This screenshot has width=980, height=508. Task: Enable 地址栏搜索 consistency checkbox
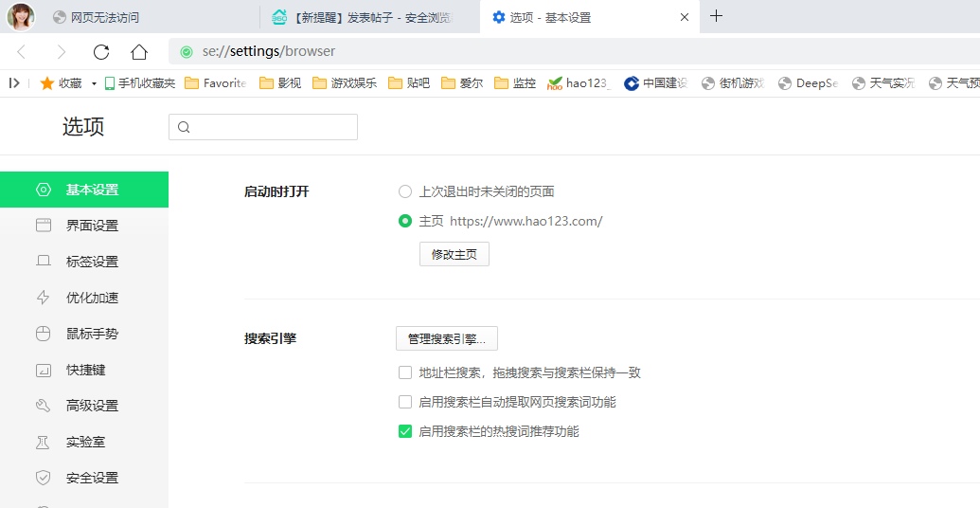405,372
